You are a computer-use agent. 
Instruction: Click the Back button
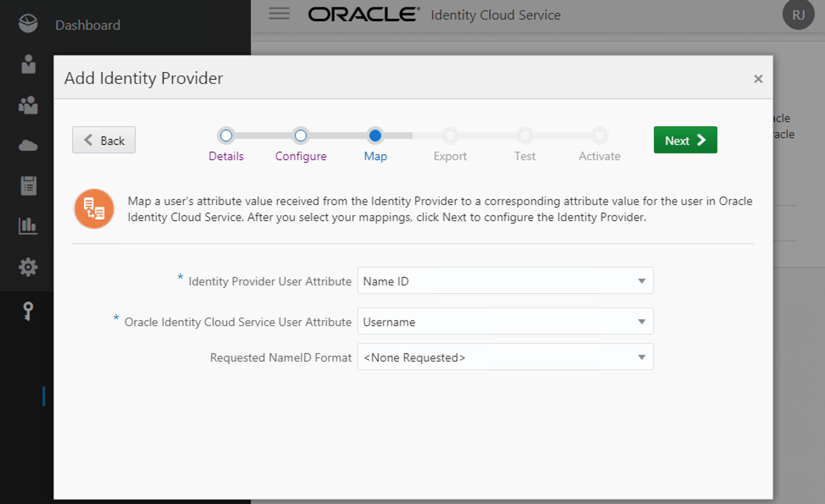(104, 140)
